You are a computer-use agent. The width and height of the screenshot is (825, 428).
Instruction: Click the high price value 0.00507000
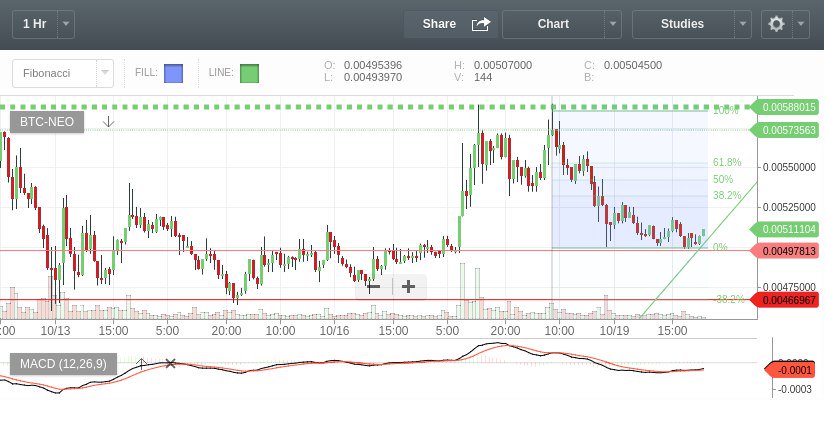pos(503,65)
